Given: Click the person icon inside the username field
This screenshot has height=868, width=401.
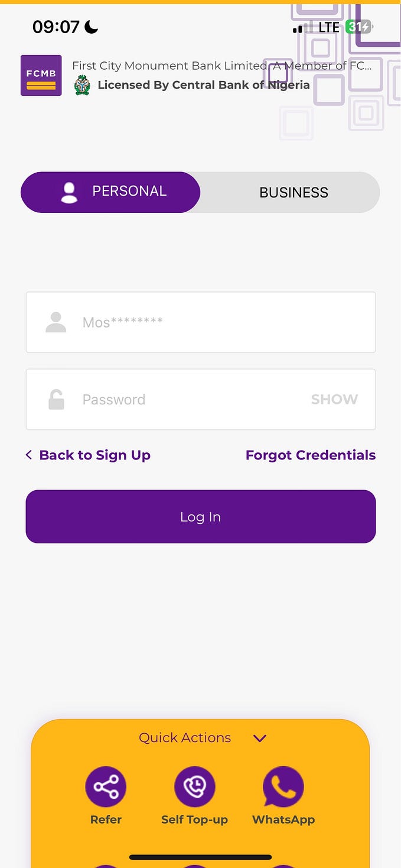Looking at the screenshot, I should pos(56,322).
